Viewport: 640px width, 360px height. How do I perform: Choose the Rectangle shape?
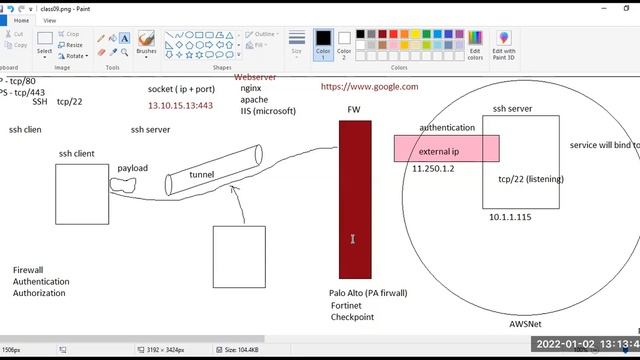pyautogui.click(x=199, y=35)
